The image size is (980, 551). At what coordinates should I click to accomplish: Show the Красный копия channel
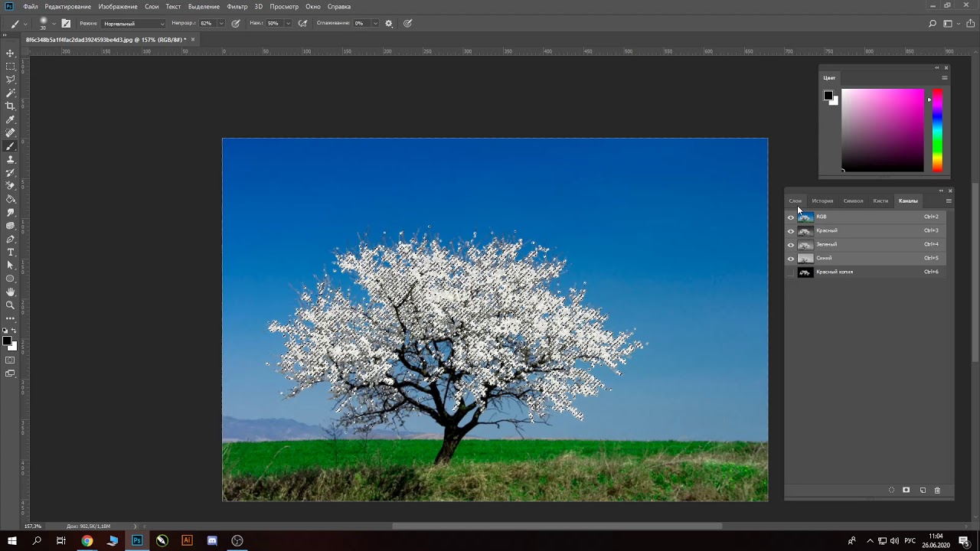point(791,272)
